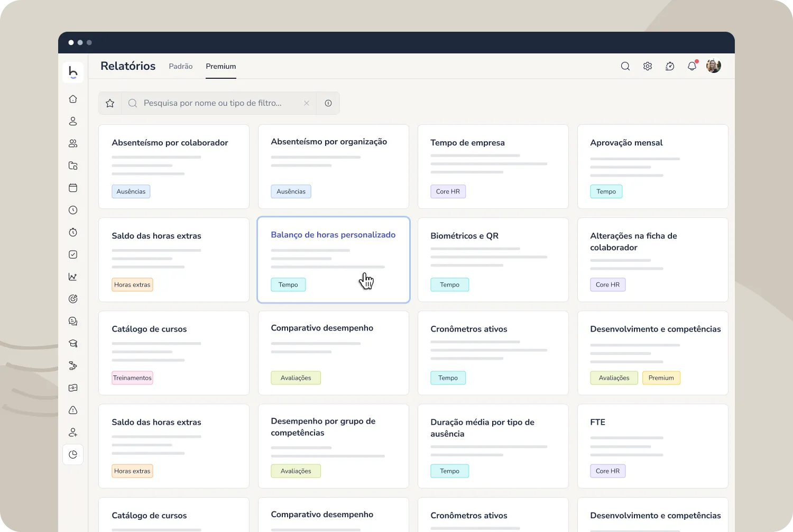Select the Premium tab
Screen dimensions: 793x532
221,66
